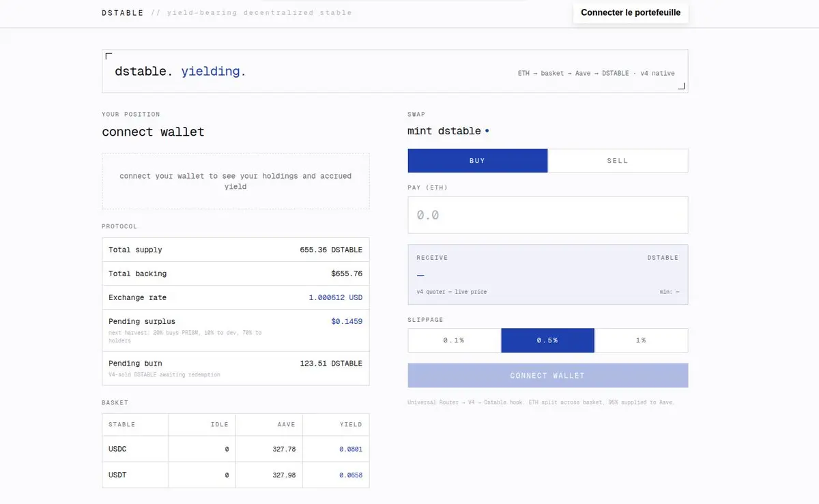Click the 'min: —' minimum received text
The height and width of the screenshot is (504, 819).
coord(670,292)
